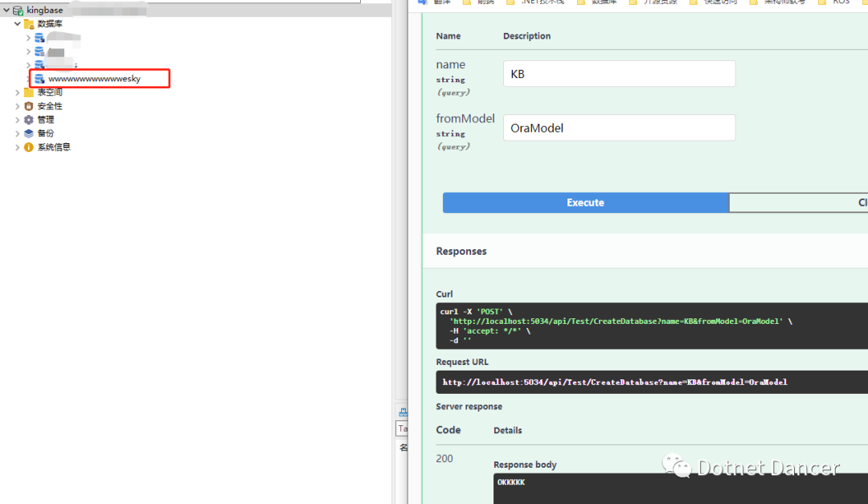The width and height of the screenshot is (868, 504).
Task: Click the Curl label
Action: click(444, 294)
